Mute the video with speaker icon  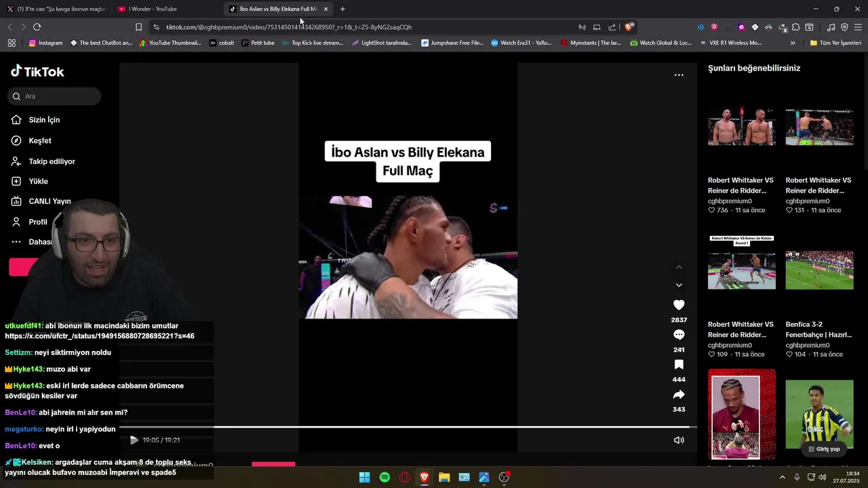679,440
